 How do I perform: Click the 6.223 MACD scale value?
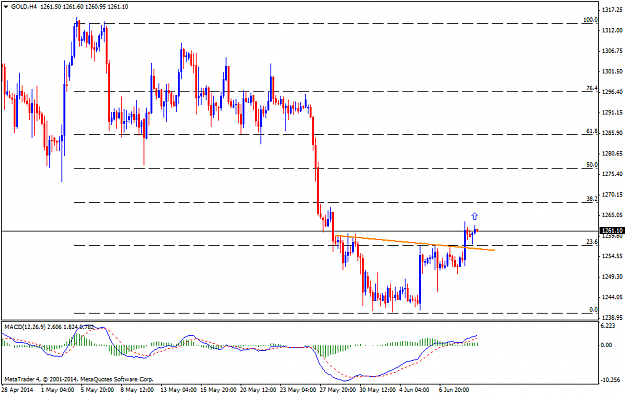pos(608,326)
